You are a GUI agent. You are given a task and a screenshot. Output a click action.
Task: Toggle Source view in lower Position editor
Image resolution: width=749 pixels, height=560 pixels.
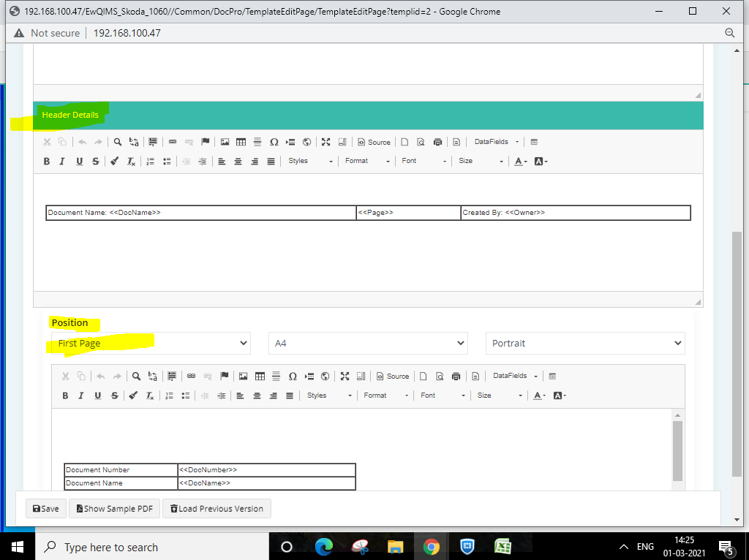click(x=393, y=377)
